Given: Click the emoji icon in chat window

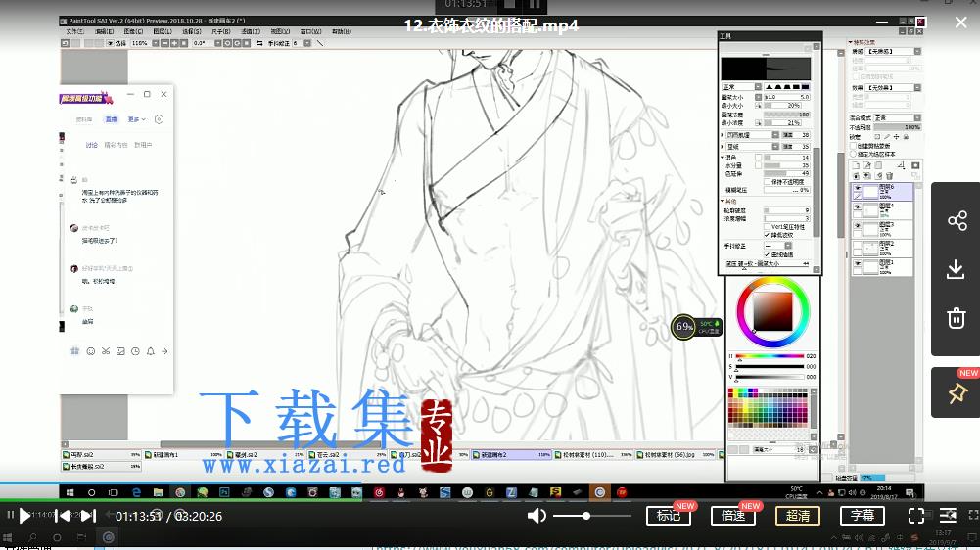Looking at the screenshot, I should coord(91,351).
